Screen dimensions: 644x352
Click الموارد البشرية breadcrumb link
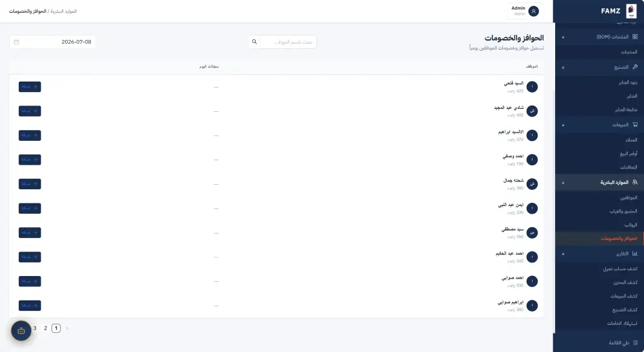[x=63, y=11]
